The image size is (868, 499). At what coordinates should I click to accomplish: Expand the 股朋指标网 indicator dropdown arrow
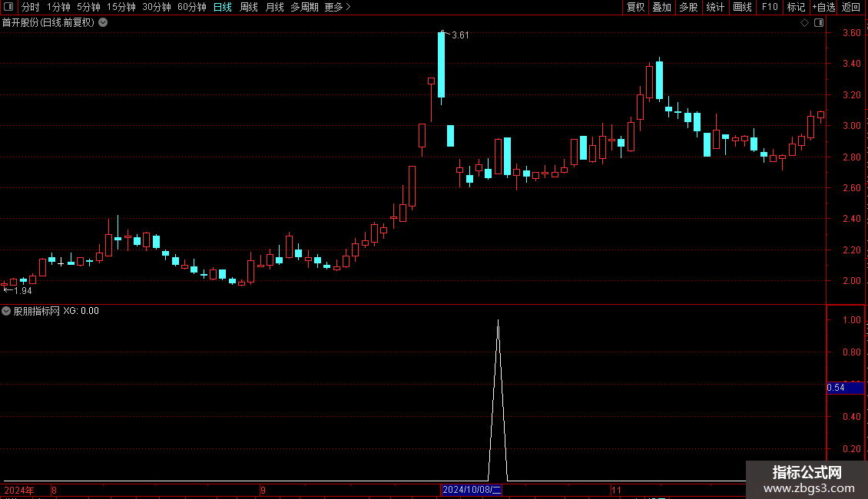tap(6, 311)
